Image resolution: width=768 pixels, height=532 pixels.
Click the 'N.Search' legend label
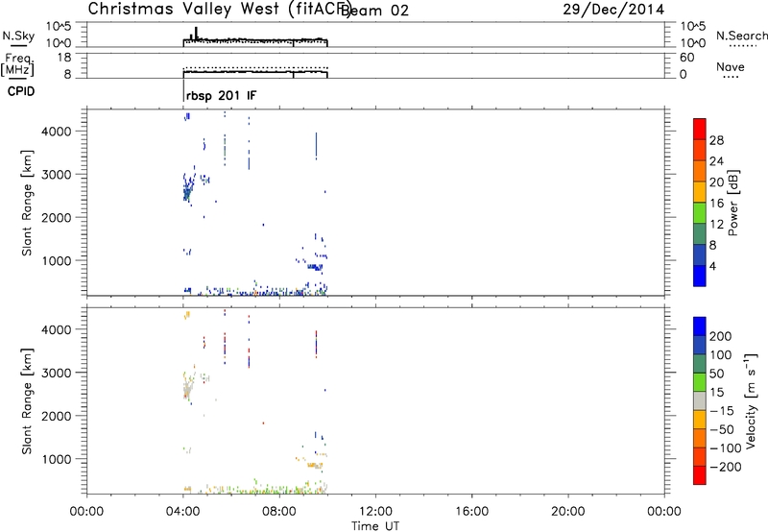741,36
